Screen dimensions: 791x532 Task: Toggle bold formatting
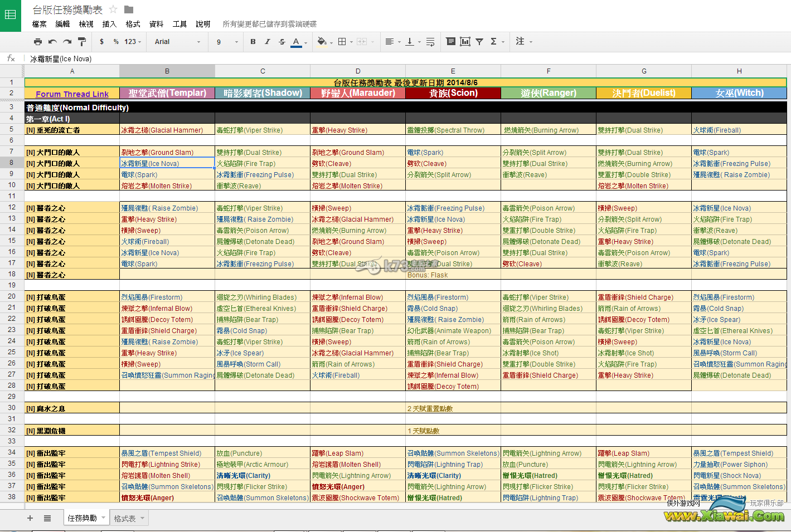coord(253,42)
